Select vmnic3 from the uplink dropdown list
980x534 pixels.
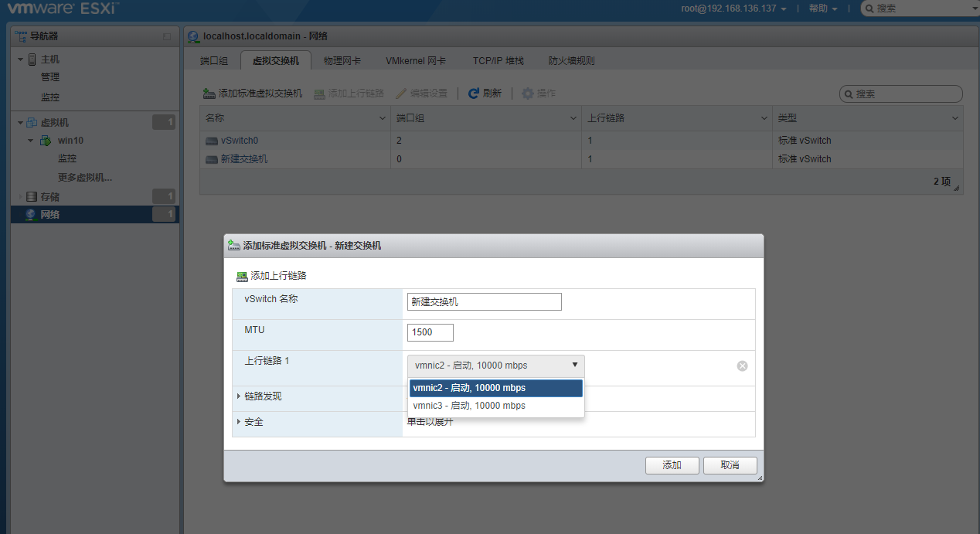point(469,406)
